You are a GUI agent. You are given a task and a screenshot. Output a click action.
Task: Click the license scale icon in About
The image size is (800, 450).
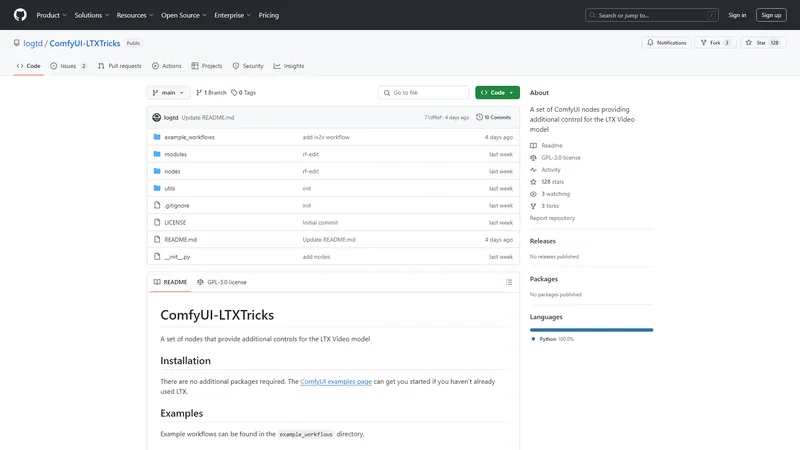[533, 158]
